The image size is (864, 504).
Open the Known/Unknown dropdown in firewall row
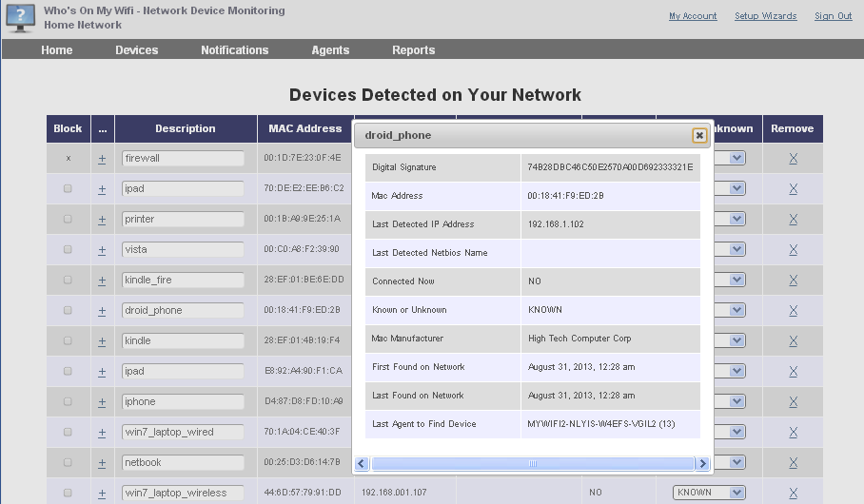[736, 159]
